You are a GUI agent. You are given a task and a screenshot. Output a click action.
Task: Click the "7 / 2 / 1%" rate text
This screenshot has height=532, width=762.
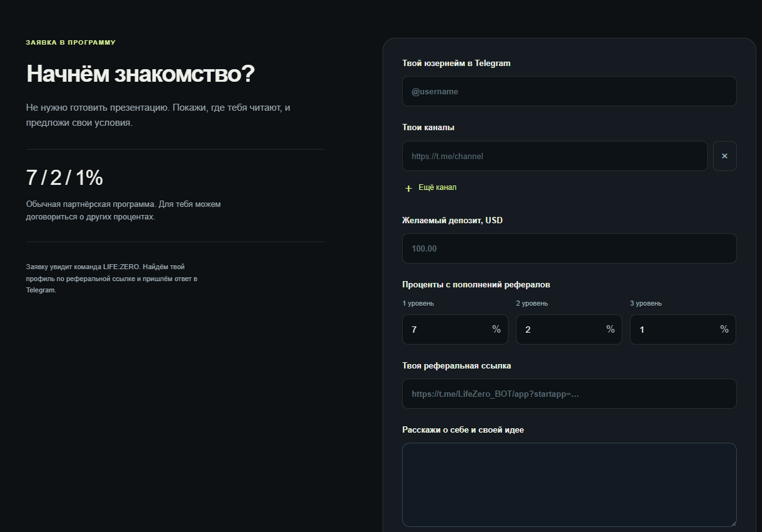[x=64, y=178]
